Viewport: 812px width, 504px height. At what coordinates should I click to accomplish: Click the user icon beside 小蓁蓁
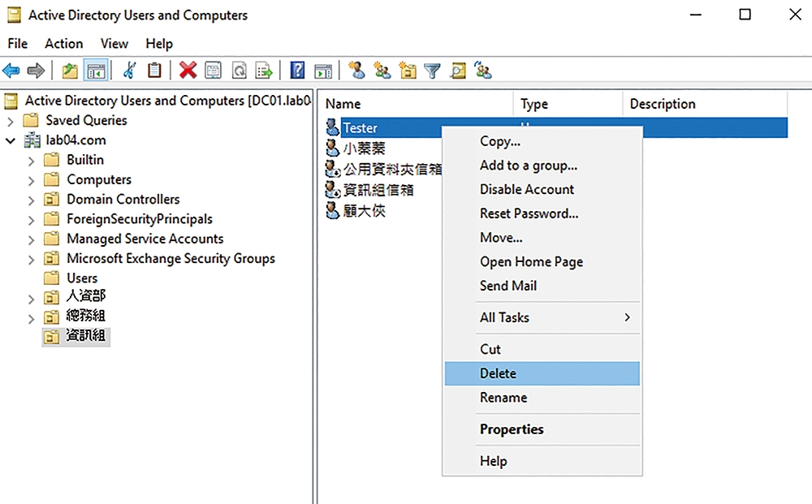coord(332,148)
